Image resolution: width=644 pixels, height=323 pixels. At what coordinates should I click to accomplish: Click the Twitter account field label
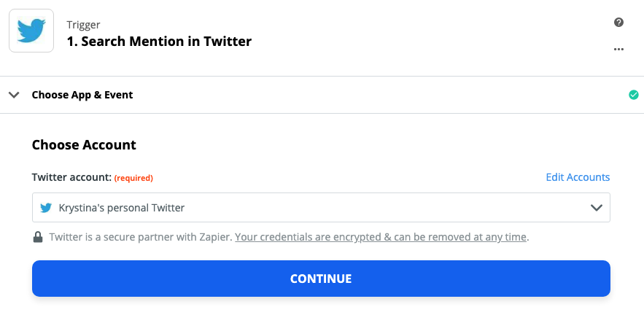(72, 177)
